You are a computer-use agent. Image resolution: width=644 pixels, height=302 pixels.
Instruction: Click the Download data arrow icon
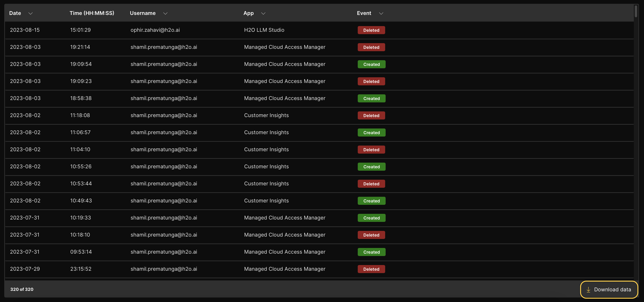(x=588, y=290)
